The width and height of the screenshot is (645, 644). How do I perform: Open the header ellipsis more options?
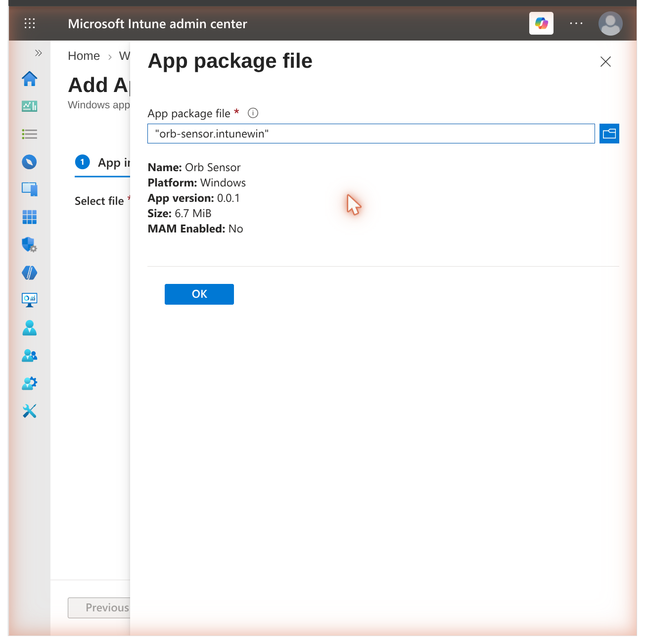pos(576,23)
